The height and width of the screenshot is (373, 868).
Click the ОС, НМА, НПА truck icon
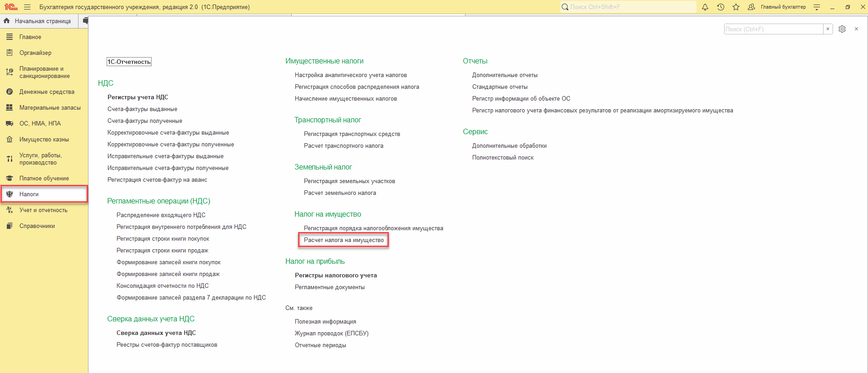(10, 123)
